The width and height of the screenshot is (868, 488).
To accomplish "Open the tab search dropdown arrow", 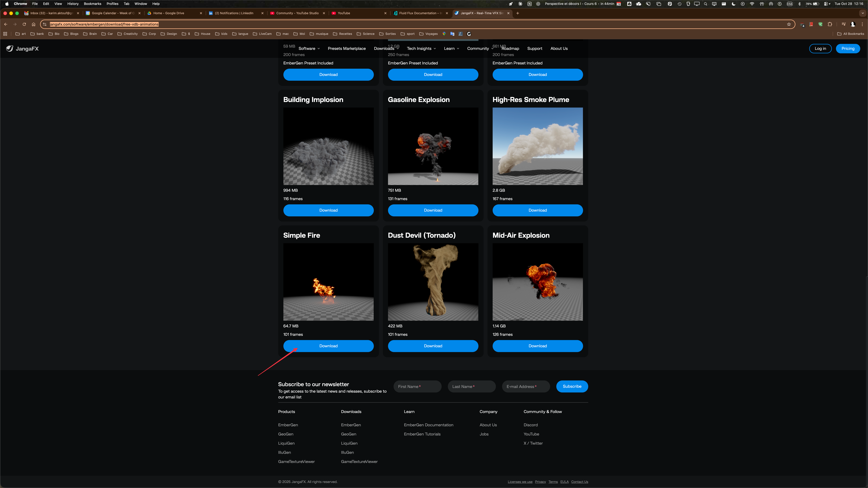I will 862,13.
